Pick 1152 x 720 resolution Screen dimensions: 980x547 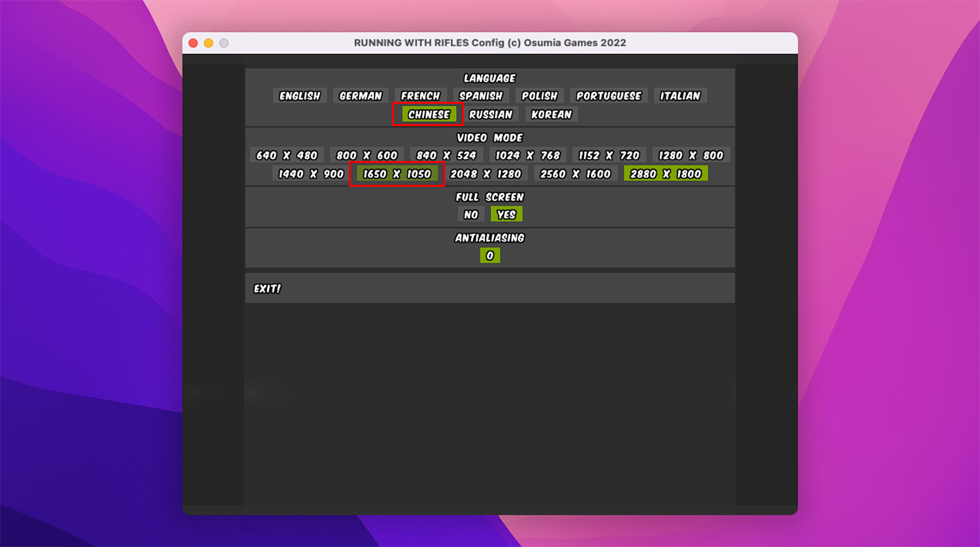point(609,155)
